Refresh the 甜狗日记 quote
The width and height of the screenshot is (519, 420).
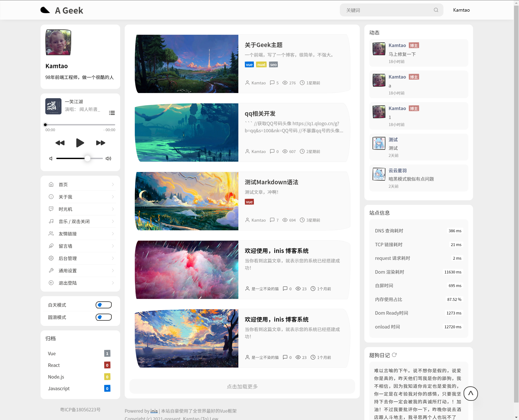pyautogui.click(x=394, y=355)
